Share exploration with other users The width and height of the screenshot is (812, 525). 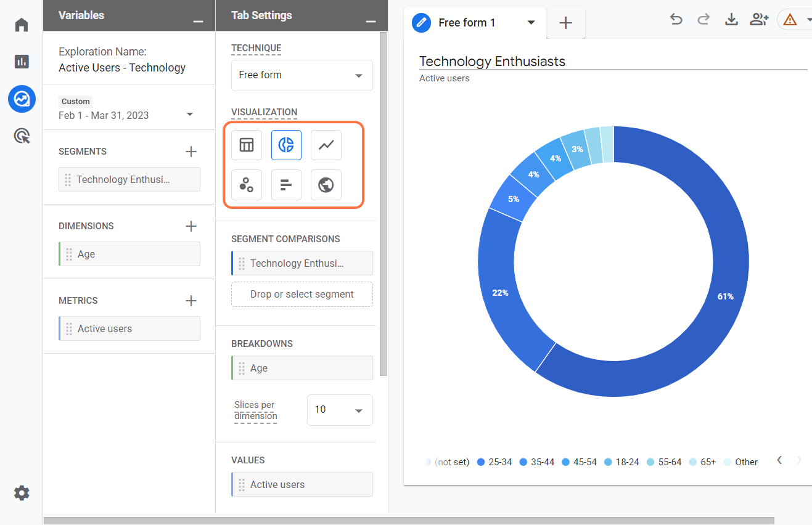point(758,20)
